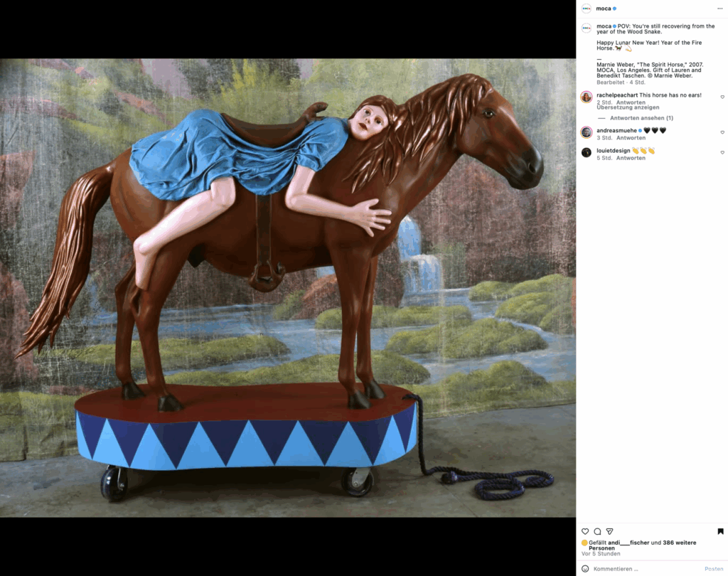Screen dimensions: 728x576
Task: Open the andreasmuehe username link
Action: tap(616, 131)
